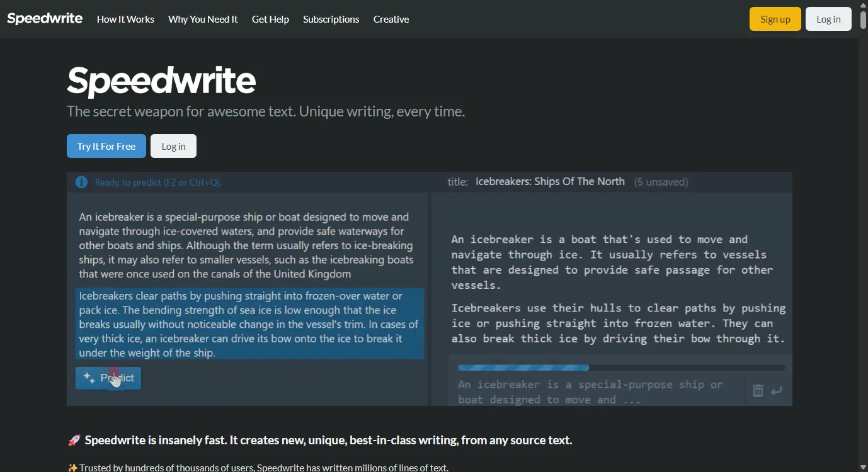This screenshot has width=868, height=472.
Task: Open the How It Works page
Action: tap(125, 19)
